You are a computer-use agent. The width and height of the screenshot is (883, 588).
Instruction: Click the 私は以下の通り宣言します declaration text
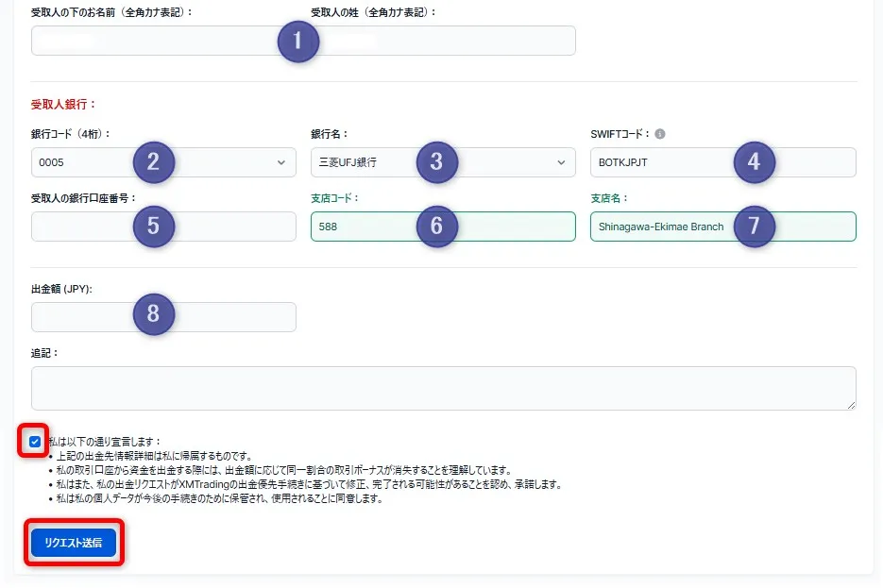tap(104, 442)
